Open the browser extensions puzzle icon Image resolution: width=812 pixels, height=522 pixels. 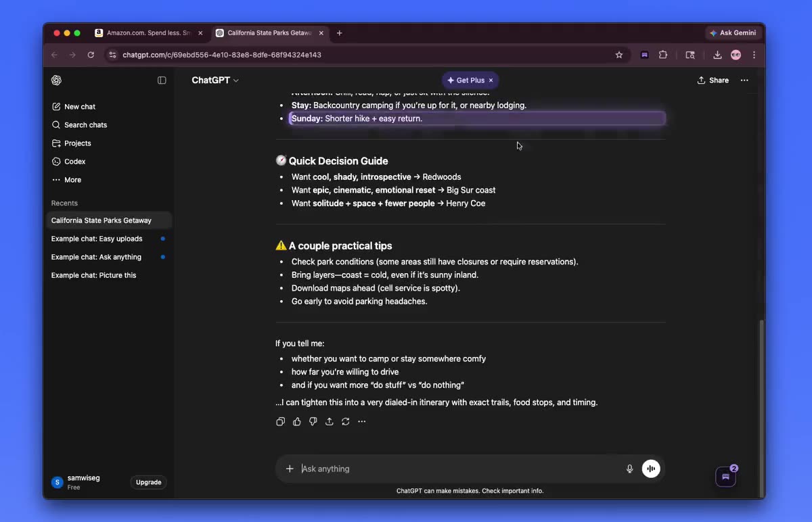(663, 55)
